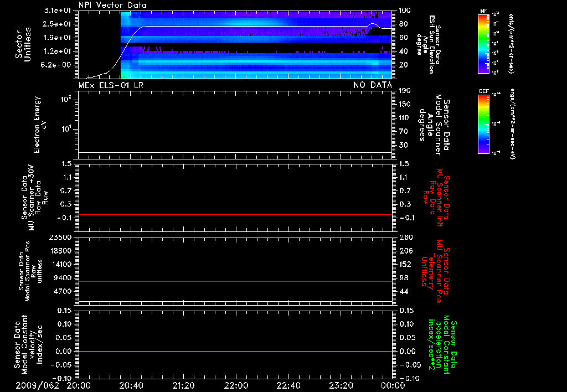Click the 190 scanner angle tick label
Viewport: 567px width, 392px height.
click(405, 91)
